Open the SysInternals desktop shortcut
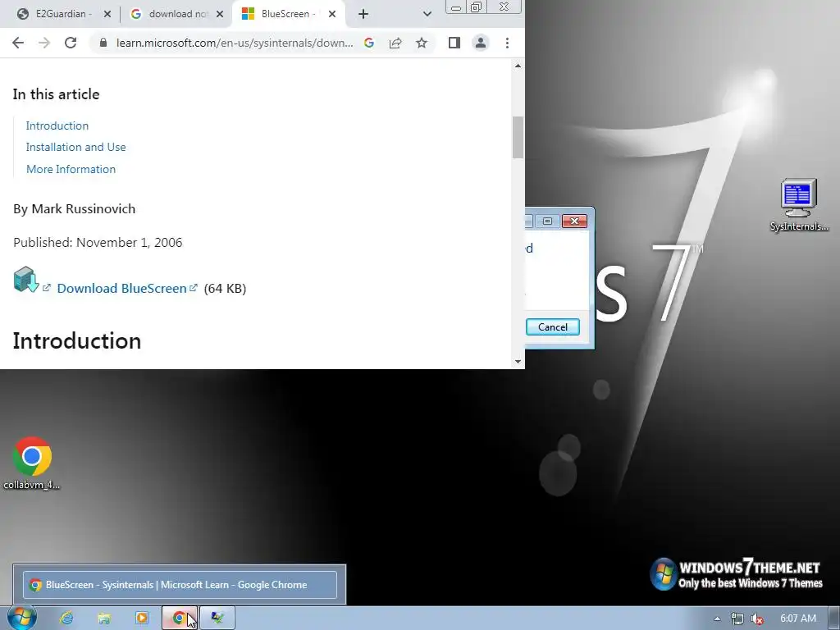This screenshot has width=840, height=630. (x=799, y=205)
